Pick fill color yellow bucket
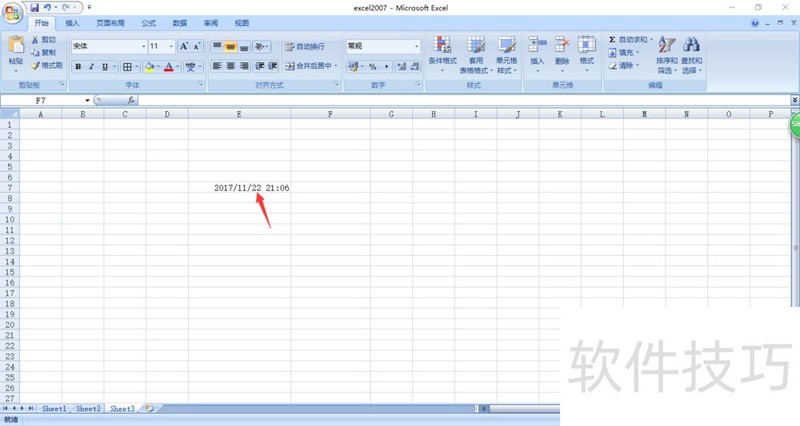The height and width of the screenshot is (426, 800). (x=149, y=66)
